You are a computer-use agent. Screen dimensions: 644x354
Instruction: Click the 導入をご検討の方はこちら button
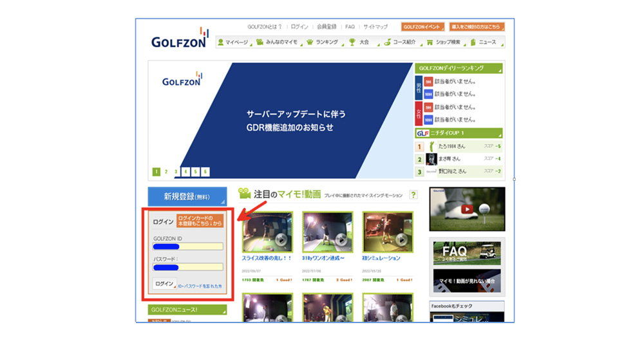tap(477, 26)
